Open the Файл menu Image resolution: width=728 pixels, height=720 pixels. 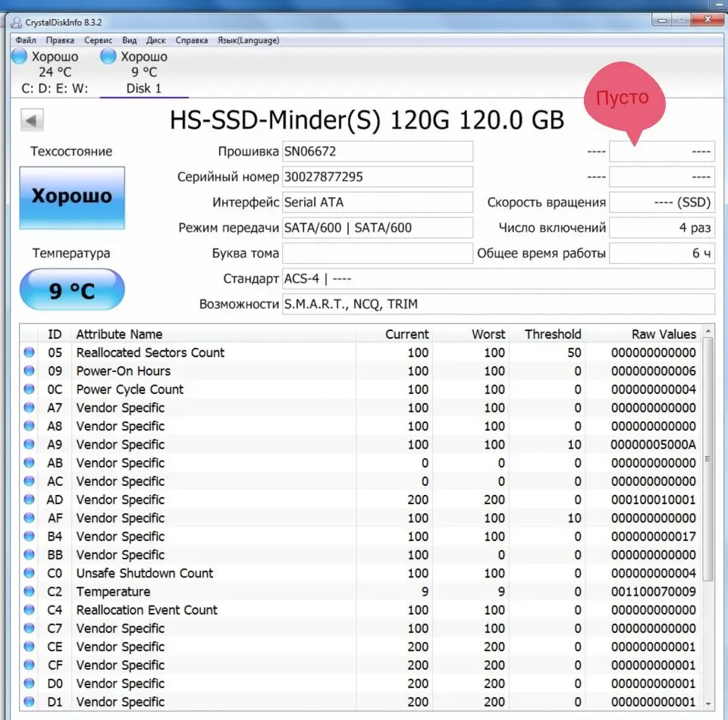(25, 40)
